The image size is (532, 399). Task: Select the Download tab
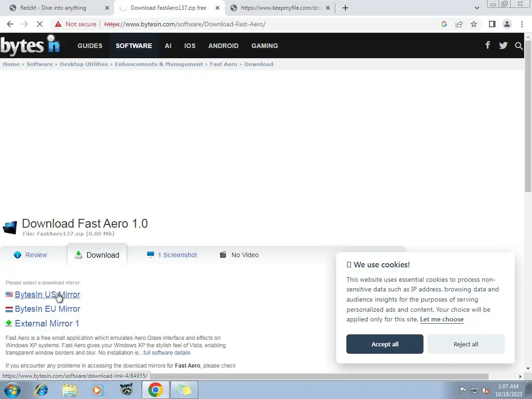[x=97, y=255]
